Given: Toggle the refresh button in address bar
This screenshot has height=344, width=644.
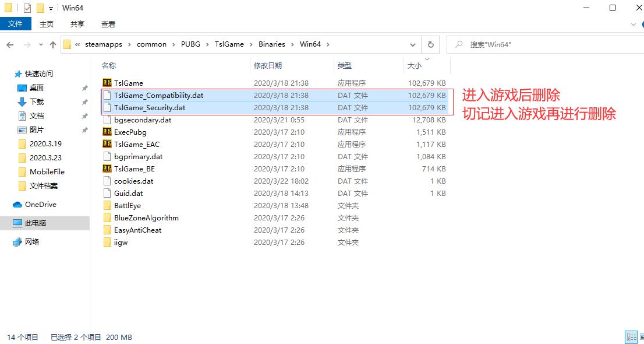Looking at the screenshot, I should tap(430, 44).
